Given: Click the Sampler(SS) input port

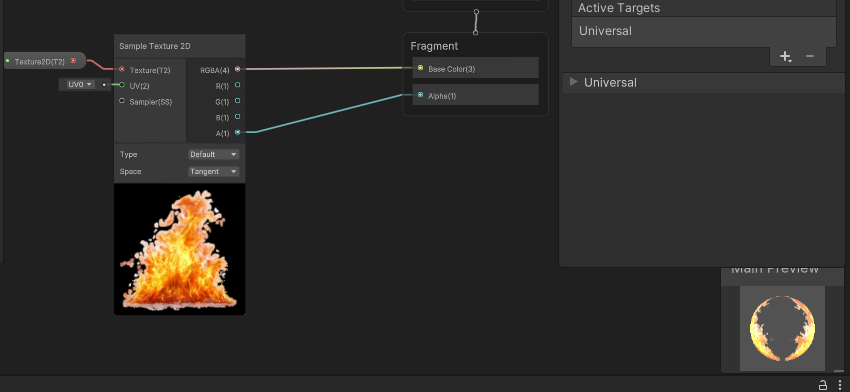Looking at the screenshot, I should click(121, 101).
